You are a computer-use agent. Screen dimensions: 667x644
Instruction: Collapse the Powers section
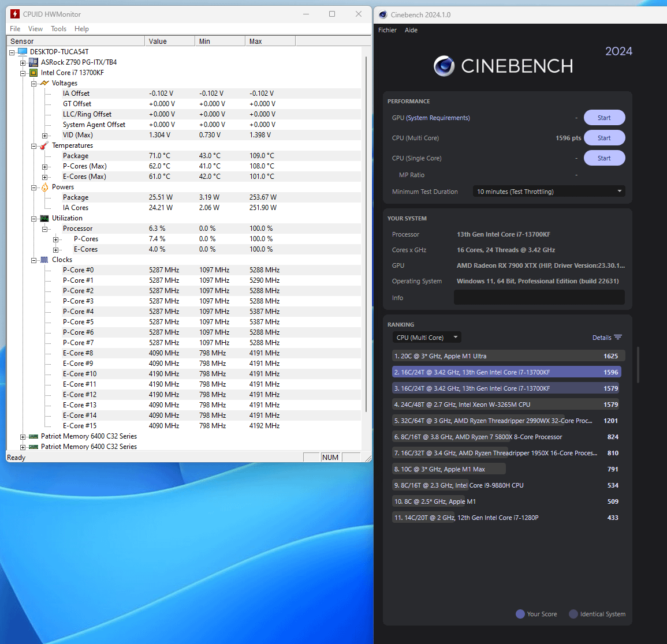point(33,188)
